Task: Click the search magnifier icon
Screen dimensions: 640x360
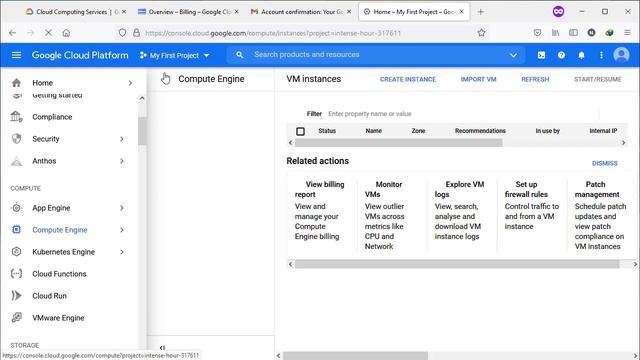Action: [240, 55]
